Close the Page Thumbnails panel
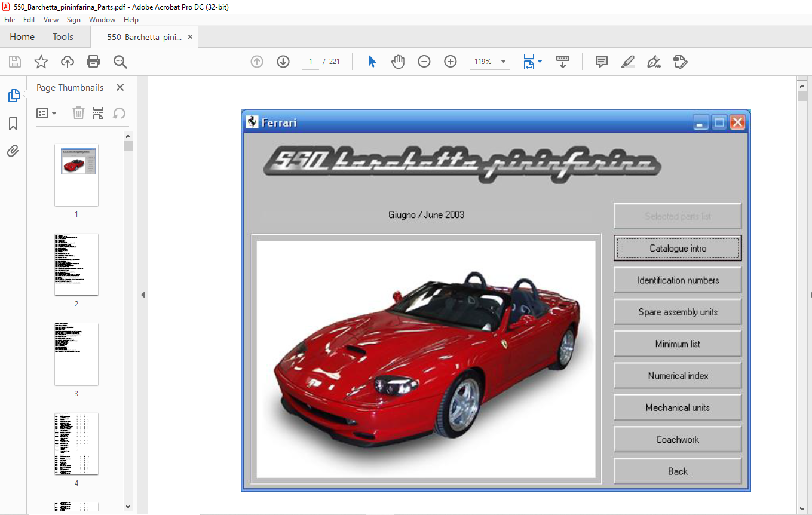This screenshot has width=812, height=515. [x=120, y=87]
